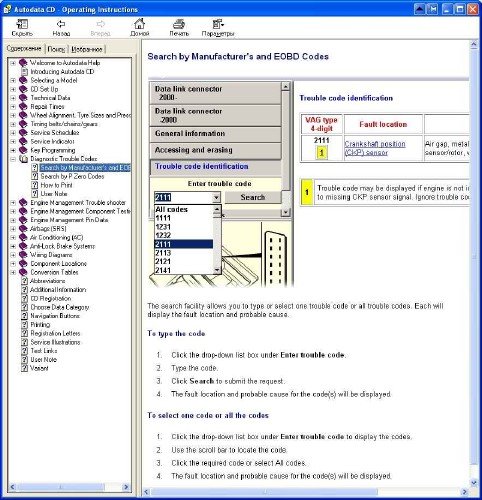The width and height of the screenshot is (482, 500).
Task: Click the code dropdown list scroll-down arrow
Action: pos(217,270)
